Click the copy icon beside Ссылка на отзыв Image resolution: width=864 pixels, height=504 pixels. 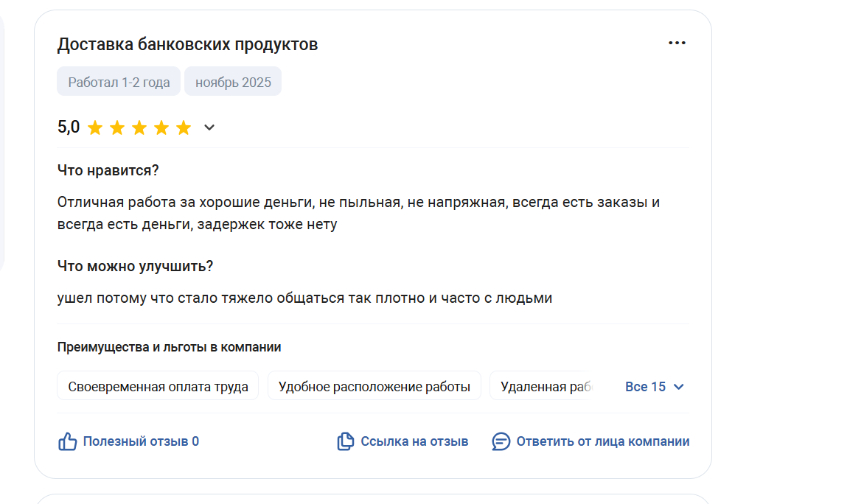click(x=345, y=442)
